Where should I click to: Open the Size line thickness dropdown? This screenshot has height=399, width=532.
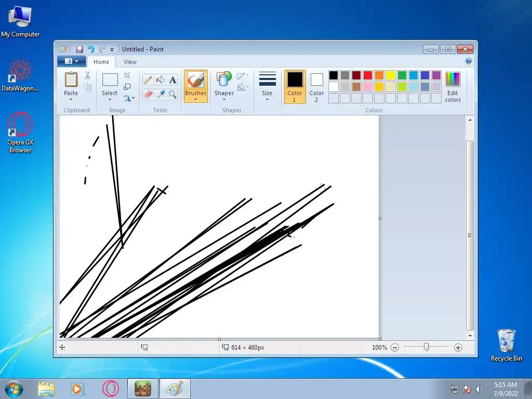click(267, 86)
